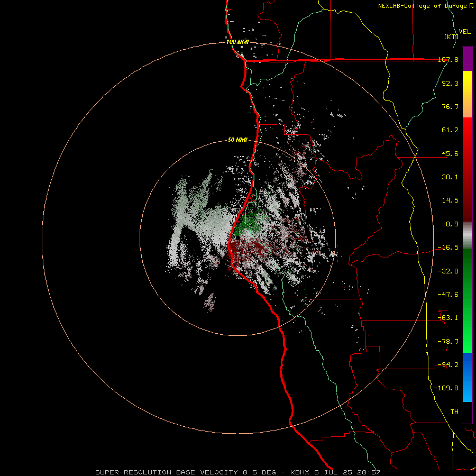Select the -109.8 legend value
Image resolution: width=476 pixels, height=476 pixels.
(446, 388)
